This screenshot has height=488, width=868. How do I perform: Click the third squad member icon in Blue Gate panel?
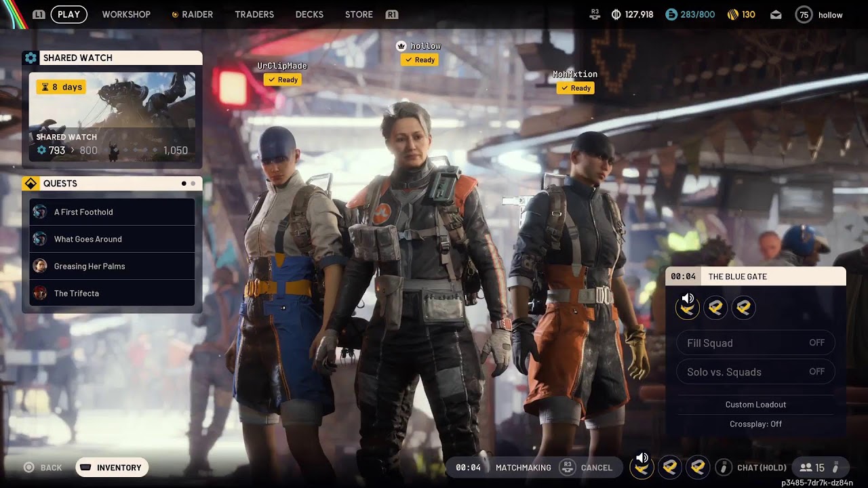click(x=744, y=308)
